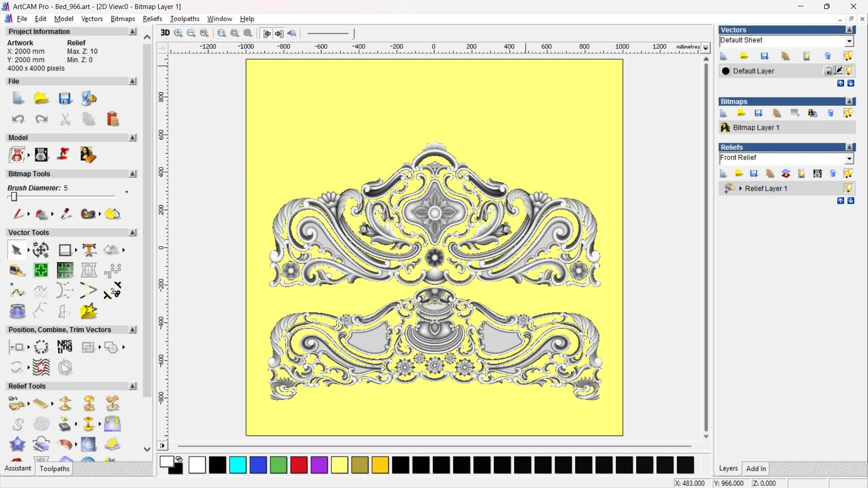Image resolution: width=868 pixels, height=488 pixels.
Task: Toggle Default Layer visibility light bulb
Action: pos(849,71)
